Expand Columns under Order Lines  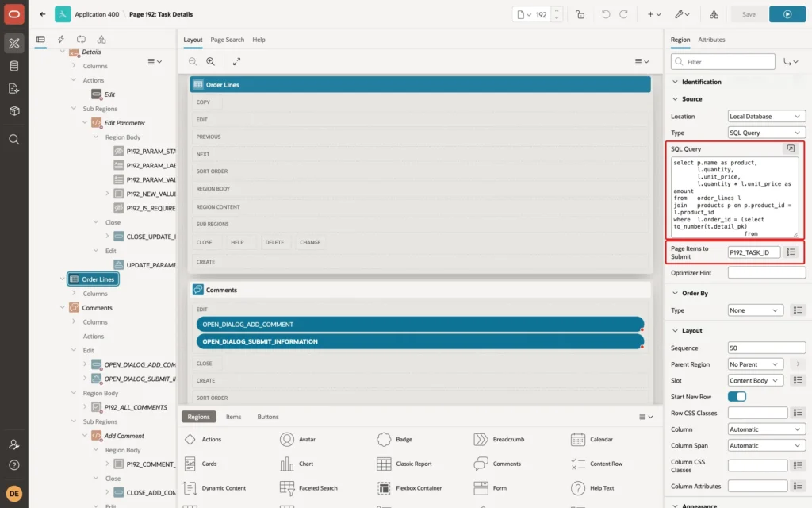[x=74, y=294]
